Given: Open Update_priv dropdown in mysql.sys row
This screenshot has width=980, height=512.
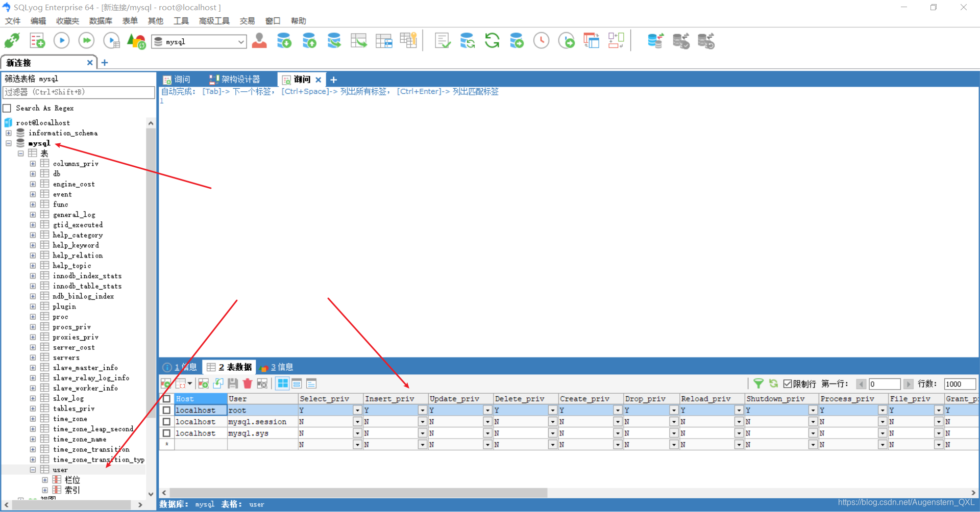Looking at the screenshot, I should (487, 433).
